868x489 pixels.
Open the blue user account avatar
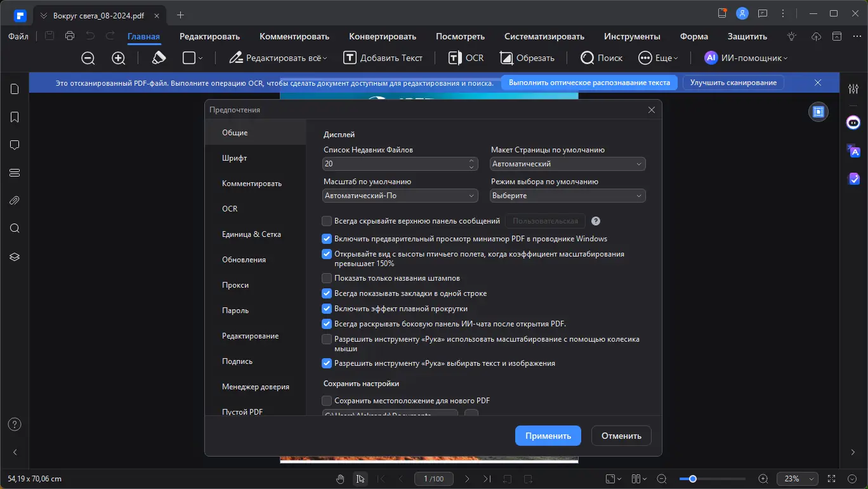[x=742, y=13]
